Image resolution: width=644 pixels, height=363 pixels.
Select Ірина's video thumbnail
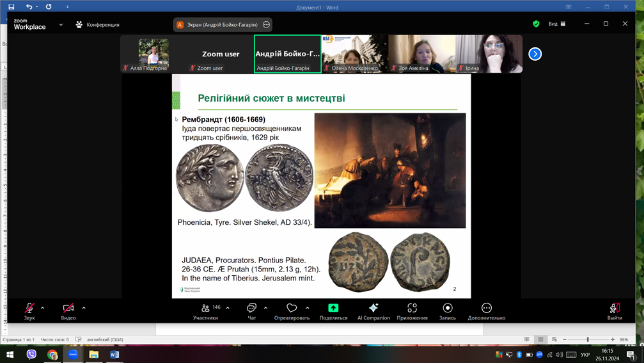point(489,54)
